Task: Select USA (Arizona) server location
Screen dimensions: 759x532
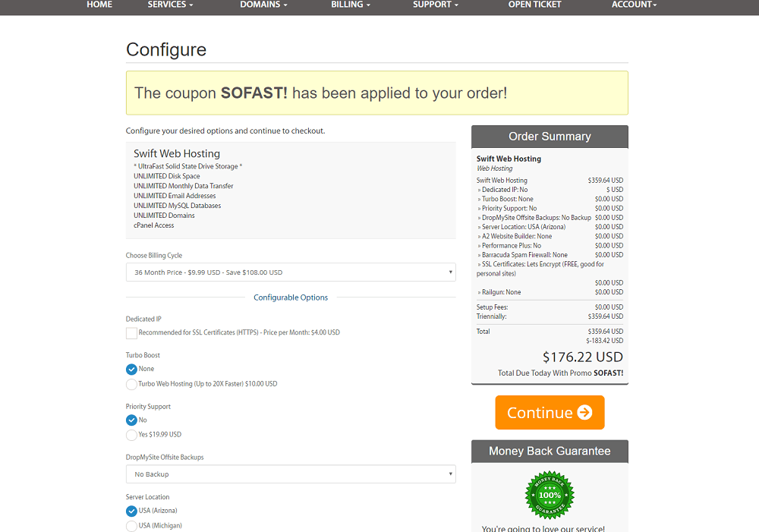Action: 131,512
